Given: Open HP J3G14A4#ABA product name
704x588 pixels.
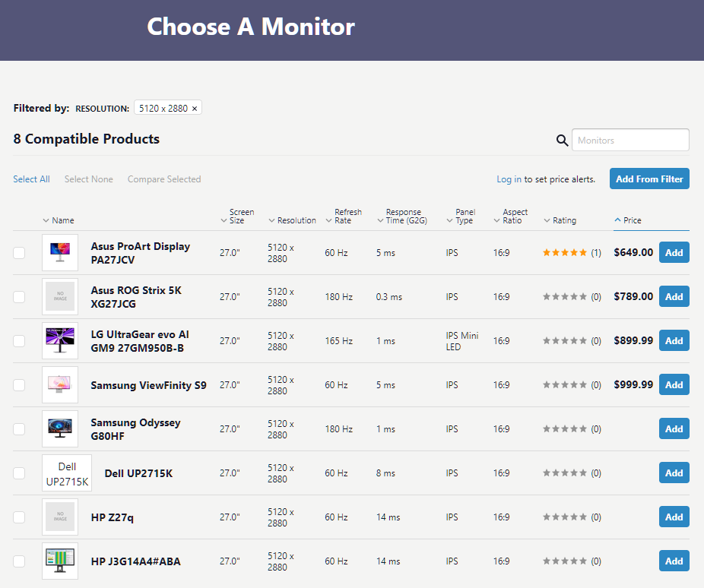Looking at the screenshot, I should click(135, 561).
